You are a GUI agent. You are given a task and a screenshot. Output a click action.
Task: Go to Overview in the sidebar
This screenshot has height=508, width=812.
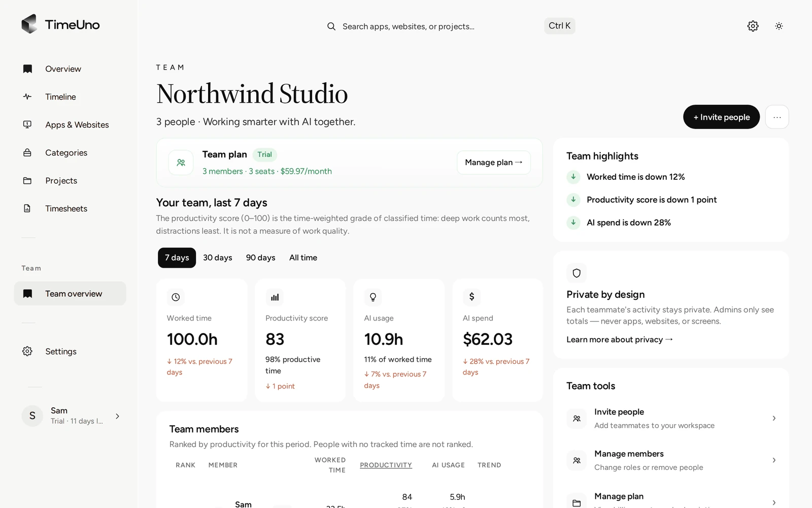[x=70, y=69]
